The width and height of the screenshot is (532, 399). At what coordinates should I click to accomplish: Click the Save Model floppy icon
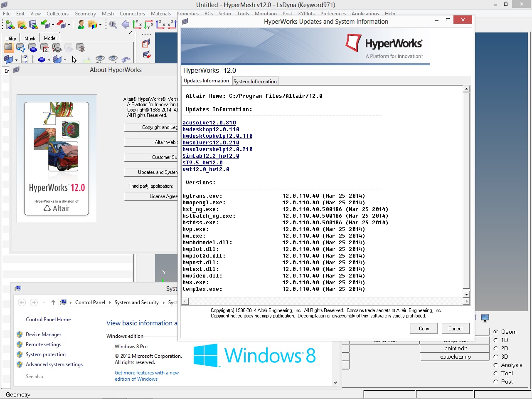(33, 25)
